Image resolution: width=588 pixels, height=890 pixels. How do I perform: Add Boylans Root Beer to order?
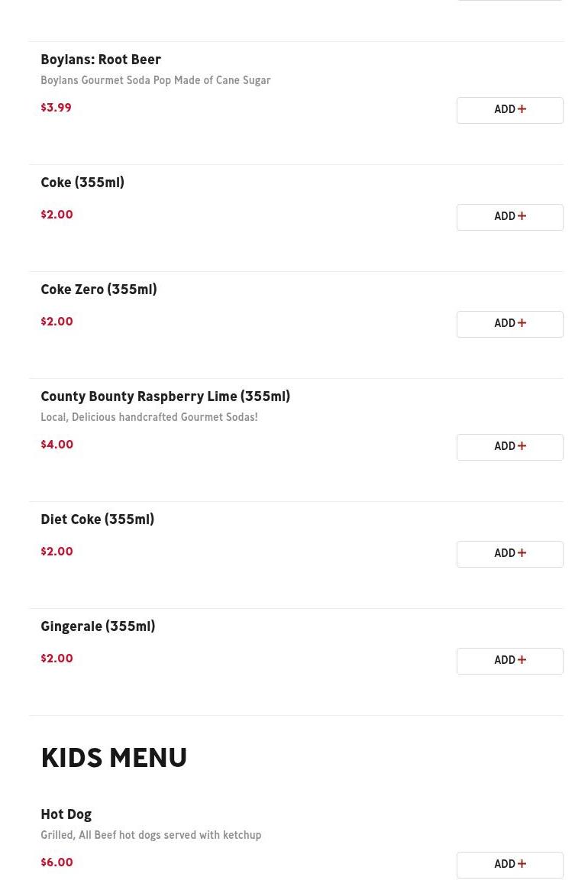pos(509,110)
